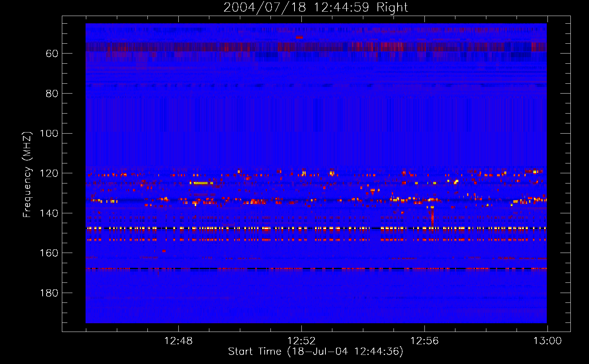Click the 60 frequency tick label
This screenshot has height=364, width=589.
click(52, 54)
